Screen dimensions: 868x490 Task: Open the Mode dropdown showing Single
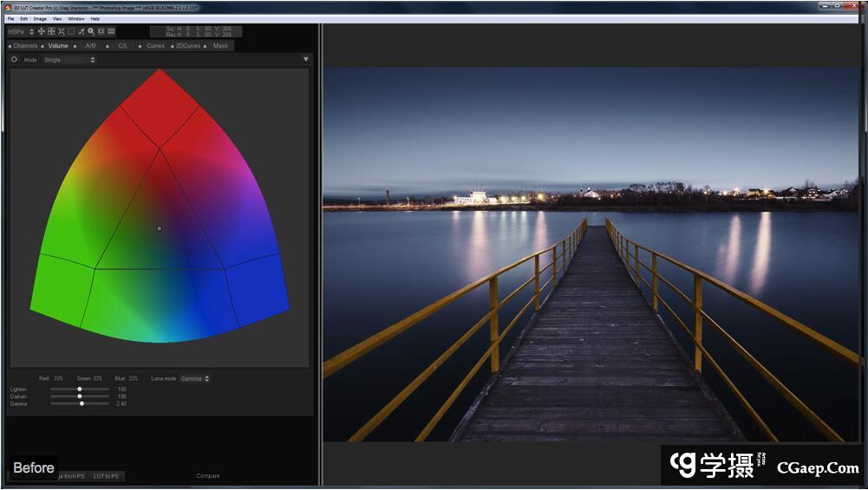pos(69,60)
